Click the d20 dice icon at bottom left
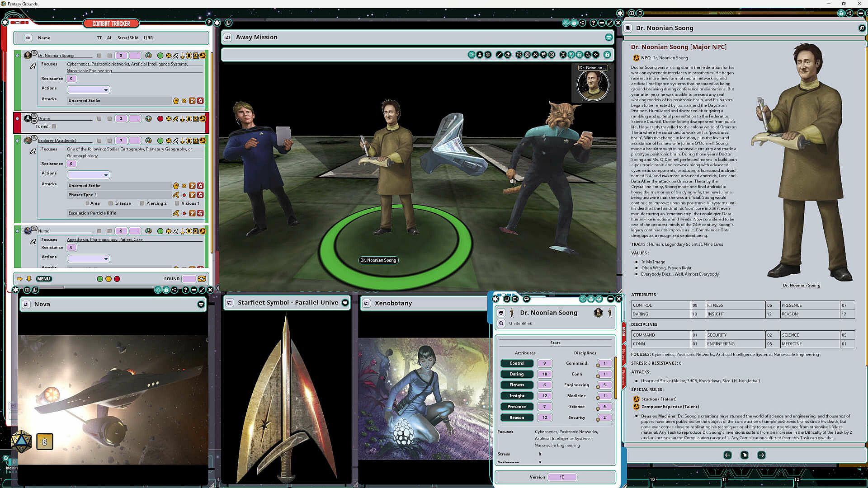The image size is (868, 488). 21,441
